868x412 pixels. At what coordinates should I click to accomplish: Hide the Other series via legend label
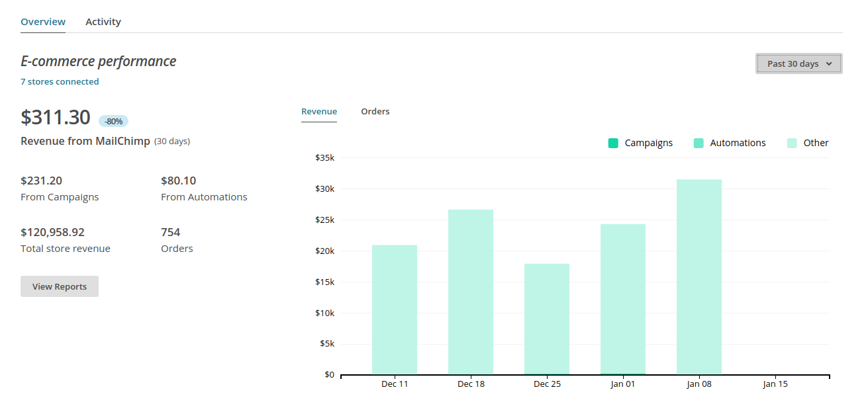coord(816,143)
